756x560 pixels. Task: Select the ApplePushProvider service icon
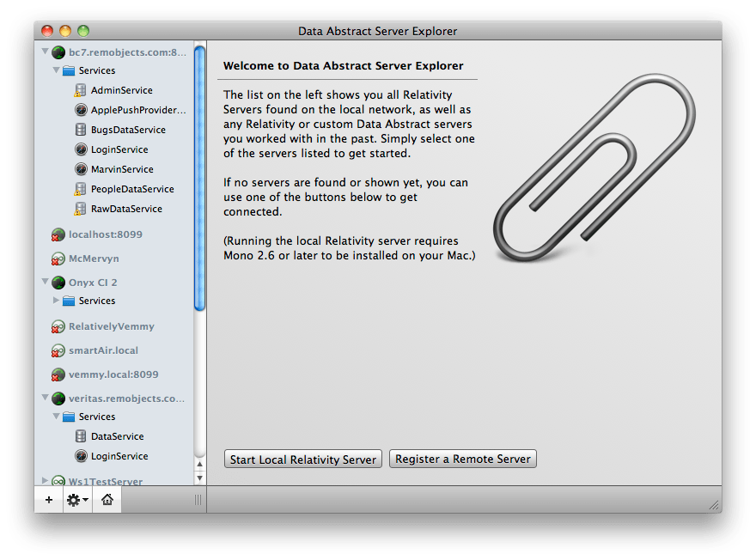[x=79, y=109]
